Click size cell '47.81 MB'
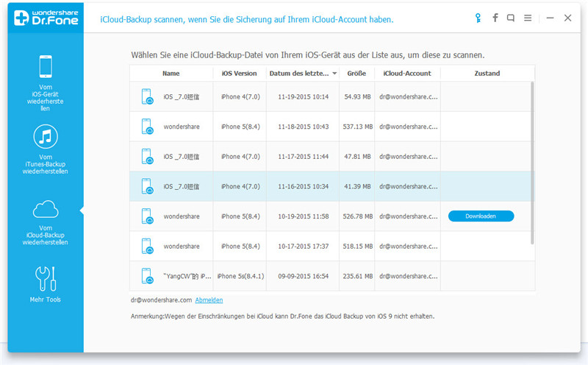 (x=357, y=157)
